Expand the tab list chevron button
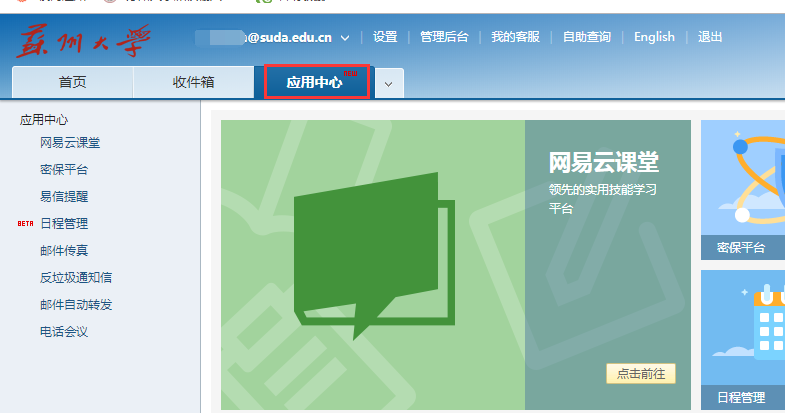Viewport: 785px width, 413px height. coord(389,83)
